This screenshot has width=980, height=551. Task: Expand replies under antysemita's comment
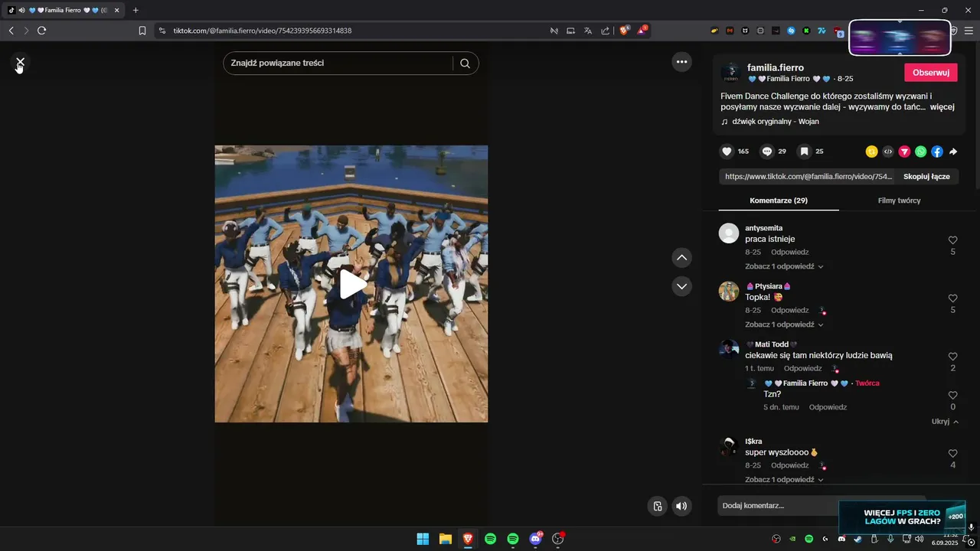pyautogui.click(x=784, y=266)
